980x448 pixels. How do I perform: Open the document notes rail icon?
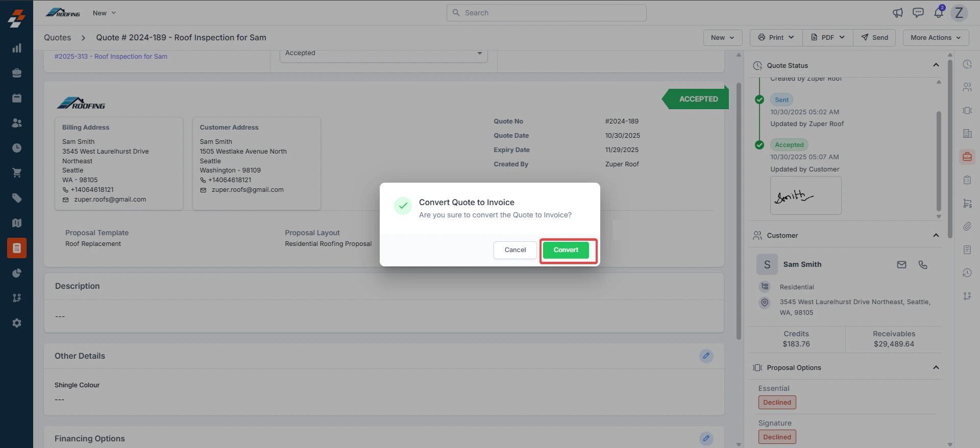[967, 250]
